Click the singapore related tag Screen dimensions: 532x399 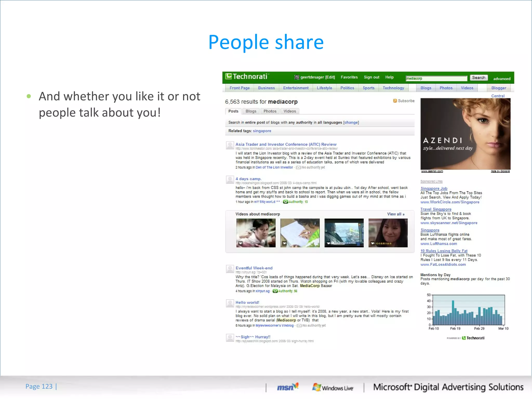(262, 131)
